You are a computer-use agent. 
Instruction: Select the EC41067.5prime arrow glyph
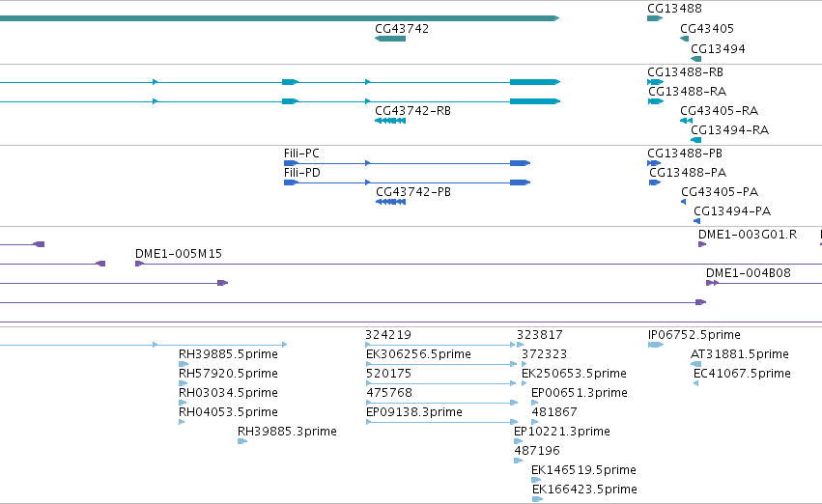695,384
